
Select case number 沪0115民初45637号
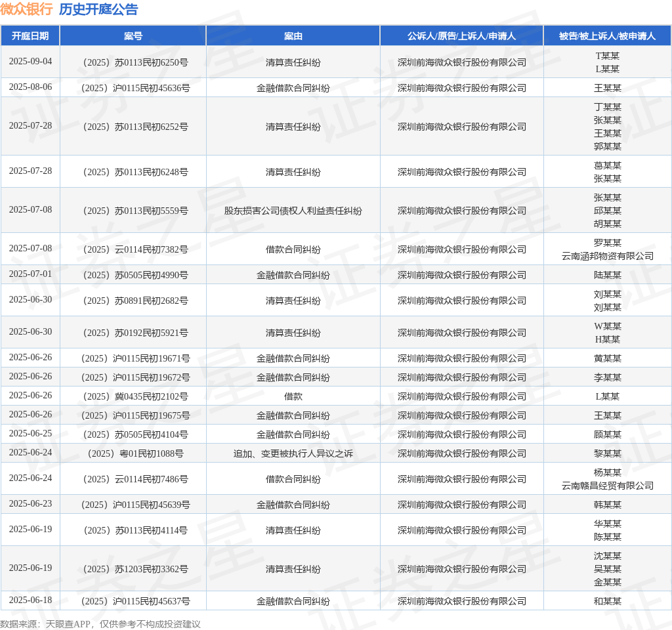[135, 602]
